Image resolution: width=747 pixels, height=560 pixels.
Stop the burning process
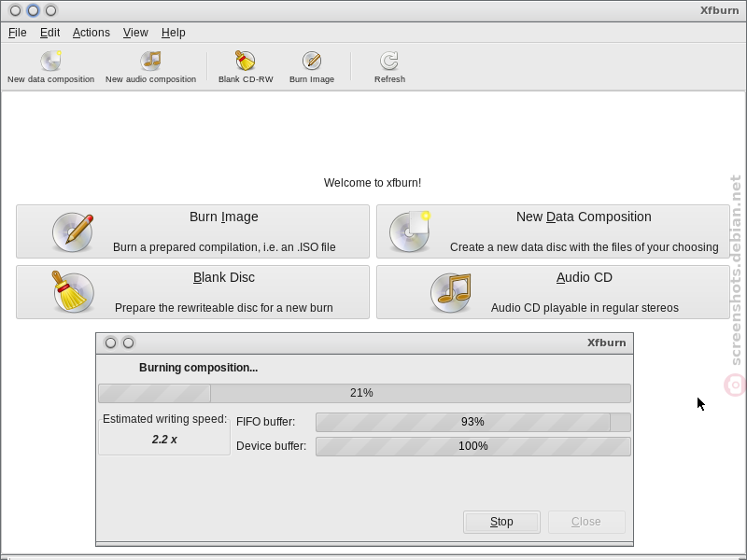[501, 522]
